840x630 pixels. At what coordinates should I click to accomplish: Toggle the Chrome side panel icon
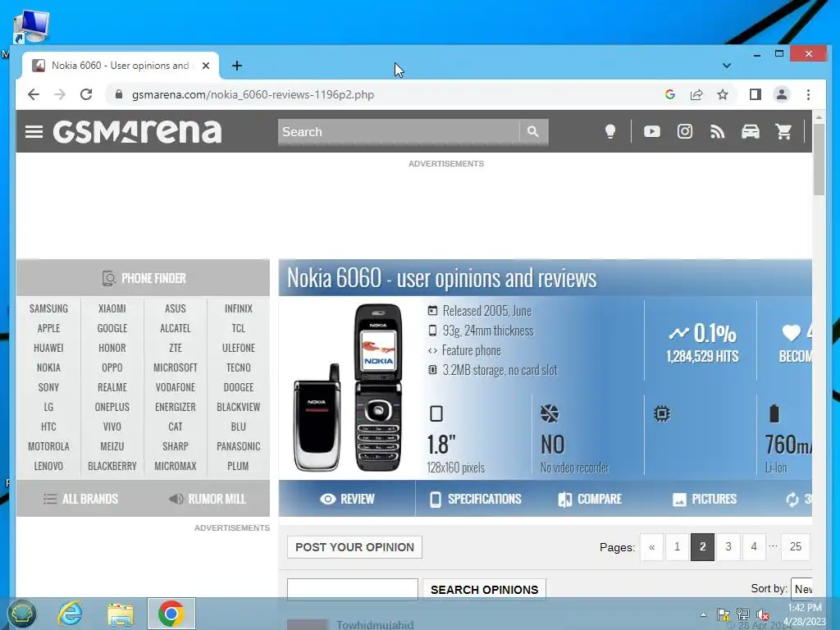click(756, 95)
